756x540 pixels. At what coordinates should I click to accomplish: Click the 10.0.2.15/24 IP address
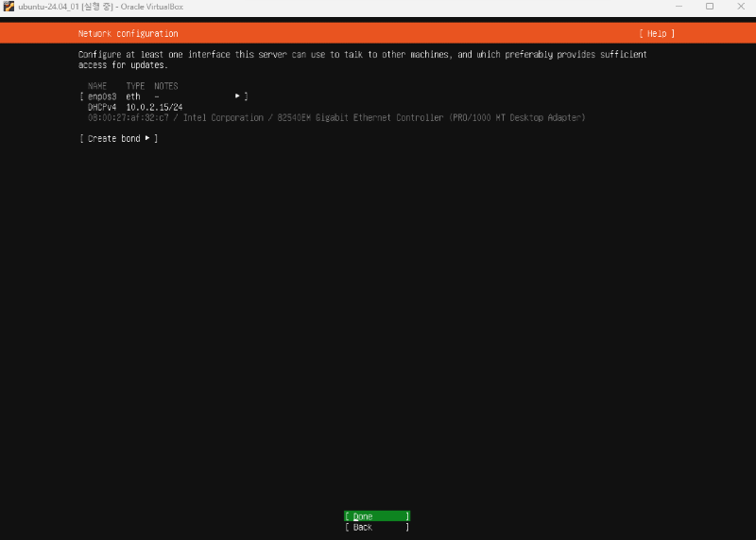[x=154, y=107]
